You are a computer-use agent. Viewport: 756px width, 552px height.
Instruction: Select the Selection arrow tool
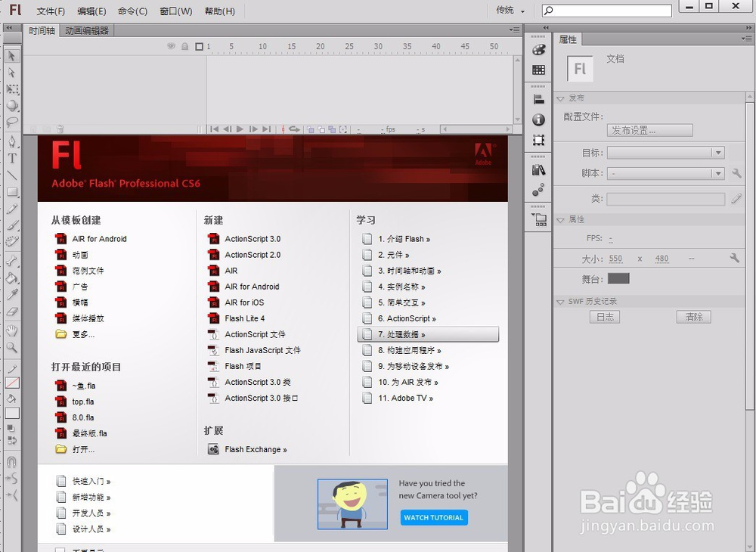(12, 56)
